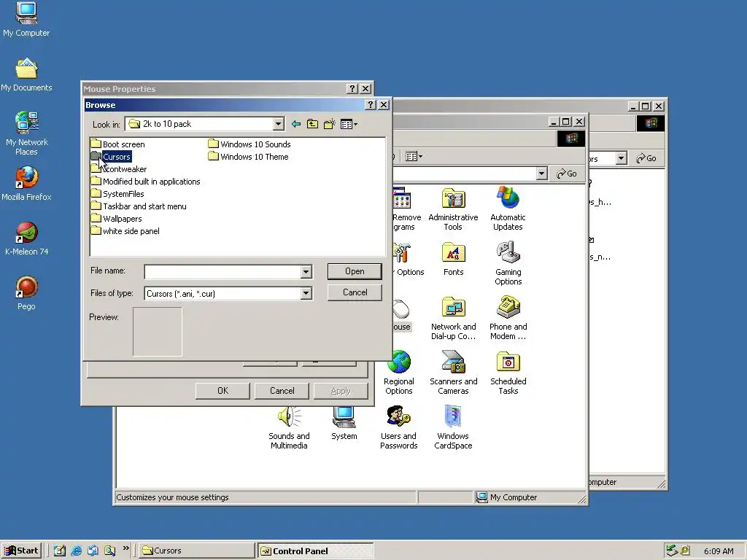Image resolution: width=747 pixels, height=560 pixels.
Task: Click the Open button
Action: [355, 271]
